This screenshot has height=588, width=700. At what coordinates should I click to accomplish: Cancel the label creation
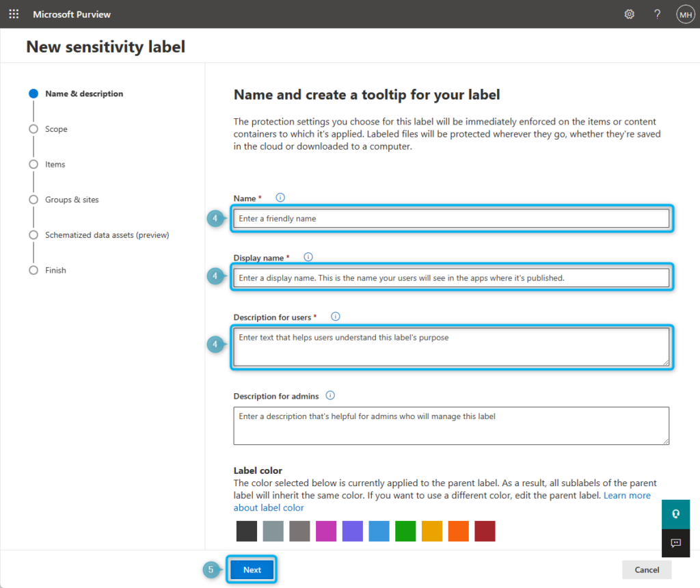[x=646, y=570]
